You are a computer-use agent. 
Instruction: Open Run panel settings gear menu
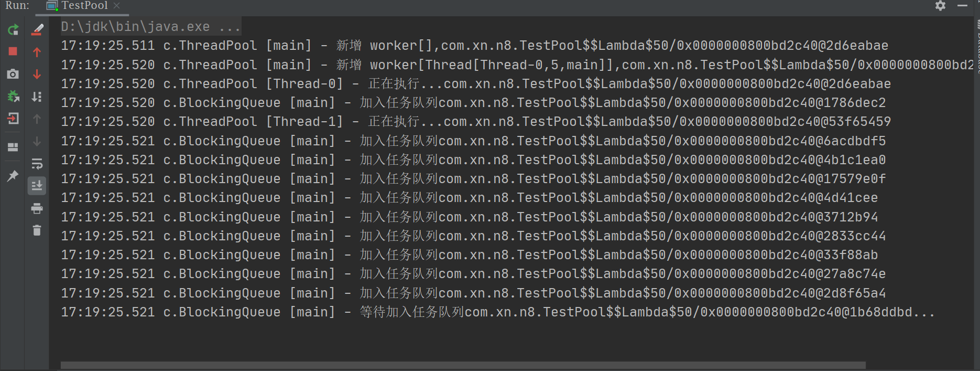click(x=940, y=6)
